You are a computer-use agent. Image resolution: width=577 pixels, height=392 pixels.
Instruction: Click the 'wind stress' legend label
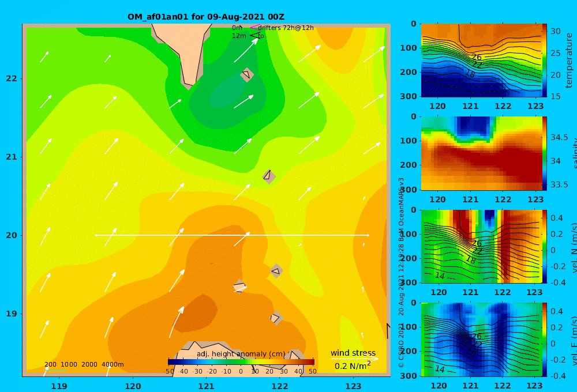click(353, 353)
